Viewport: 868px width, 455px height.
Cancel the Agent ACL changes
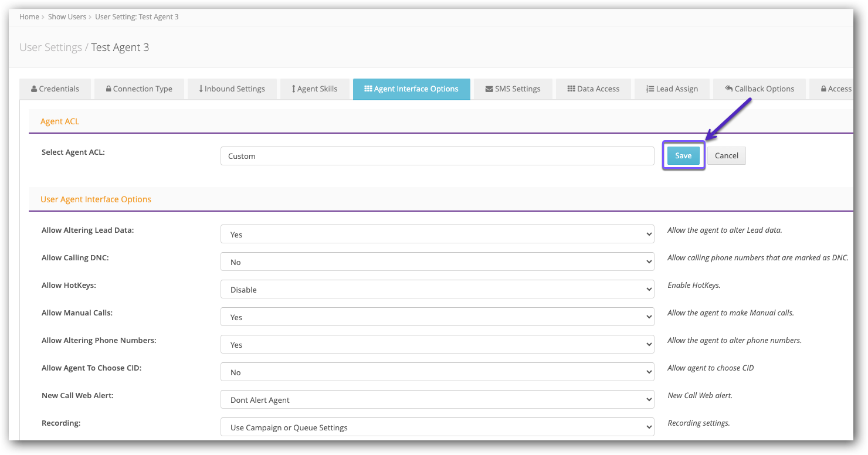tap(726, 155)
